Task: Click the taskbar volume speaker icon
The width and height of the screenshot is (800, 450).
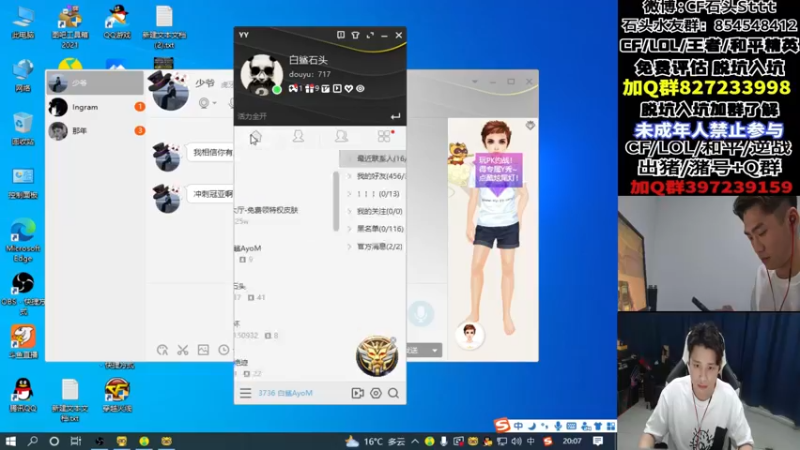Action: pyautogui.click(x=517, y=441)
